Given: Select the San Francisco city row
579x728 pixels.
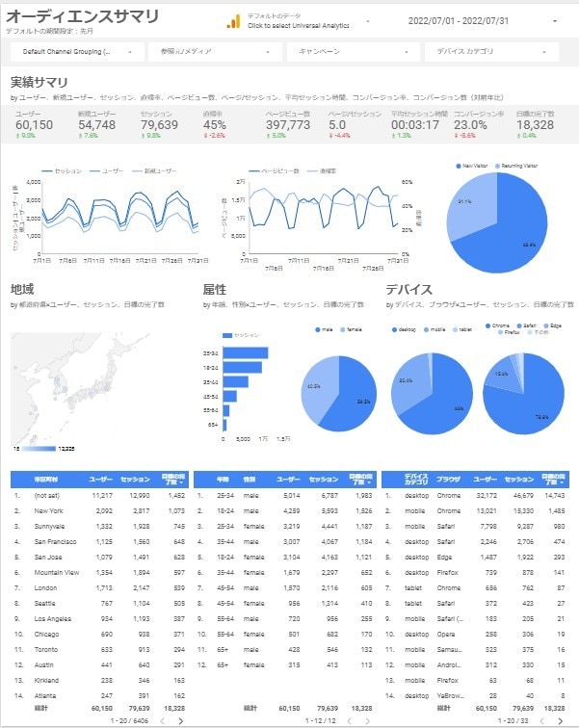Looking at the screenshot, I should pos(100,541).
